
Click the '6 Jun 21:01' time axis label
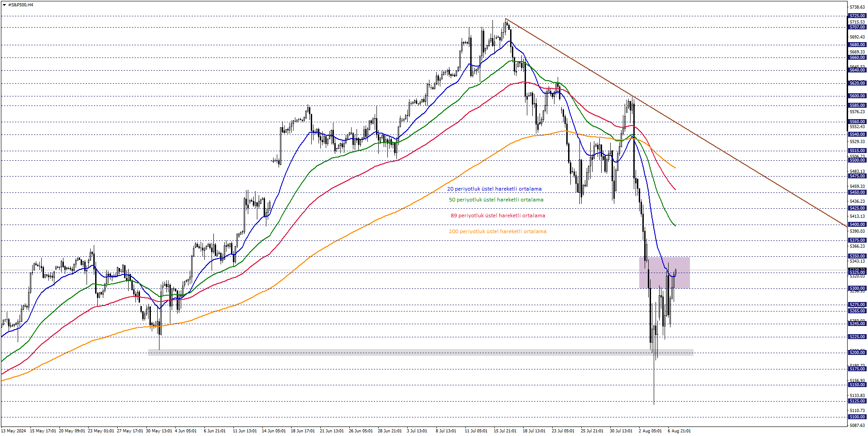215,431
